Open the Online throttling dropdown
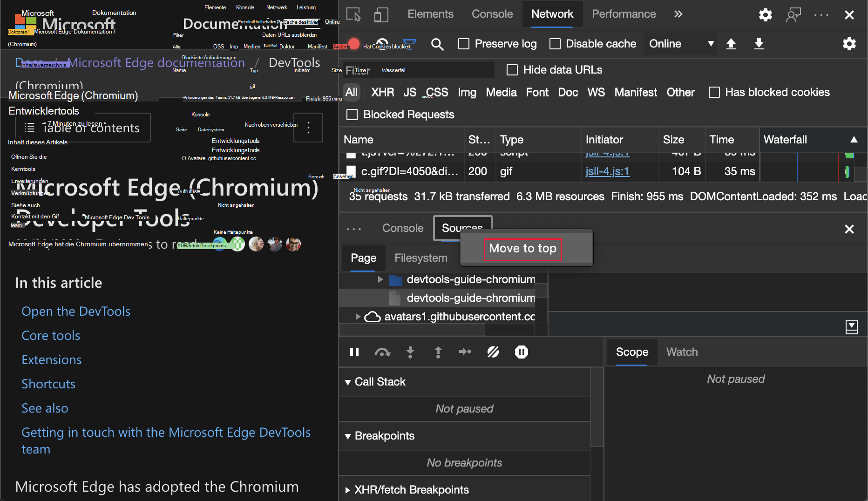The image size is (868, 501). point(681,44)
